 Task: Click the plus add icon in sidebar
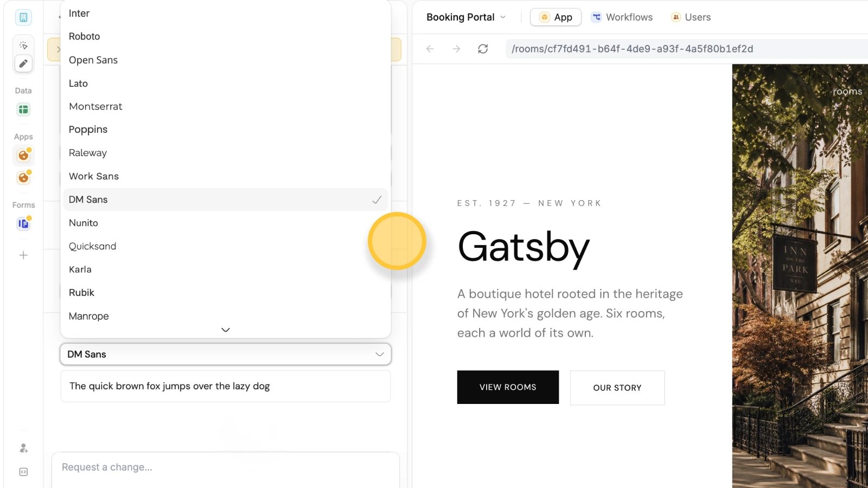point(23,255)
